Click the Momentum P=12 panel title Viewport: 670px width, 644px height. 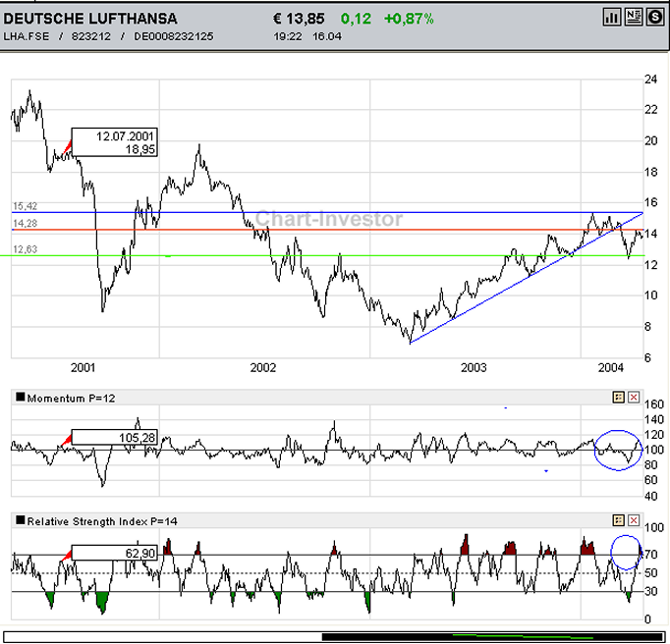71,398
